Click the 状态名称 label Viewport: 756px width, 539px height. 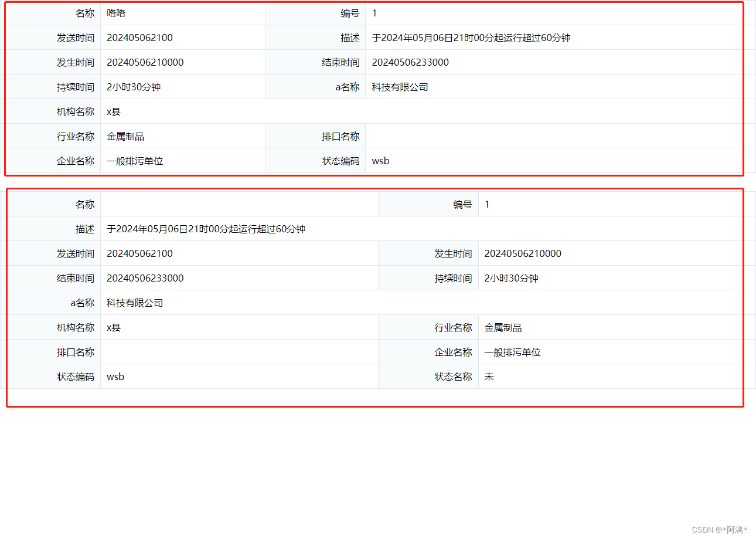[453, 377]
